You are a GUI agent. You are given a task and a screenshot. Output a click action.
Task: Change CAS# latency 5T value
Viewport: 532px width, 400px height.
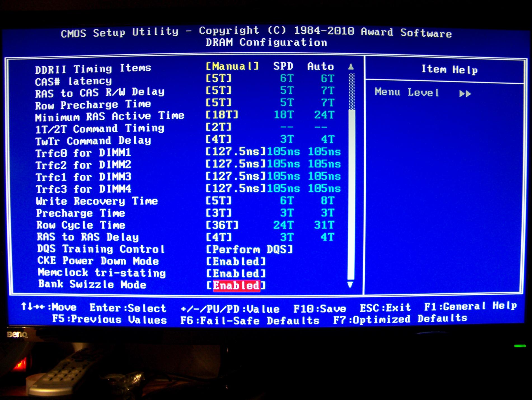click(219, 78)
